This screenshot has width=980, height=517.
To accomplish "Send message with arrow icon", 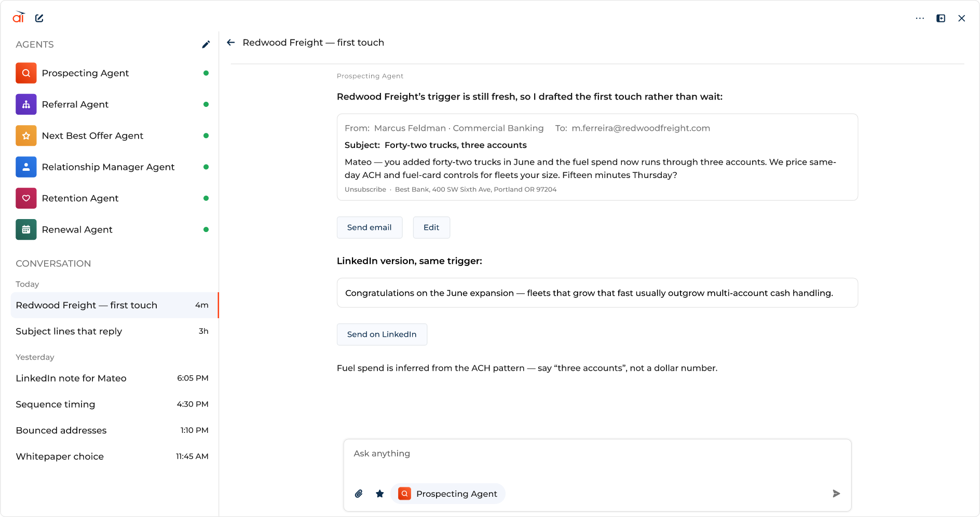I will point(836,494).
